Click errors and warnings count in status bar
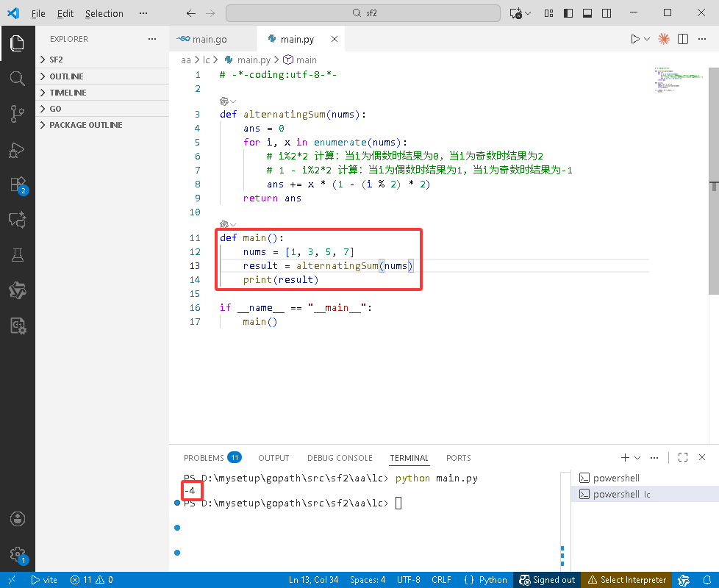 click(x=92, y=580)
